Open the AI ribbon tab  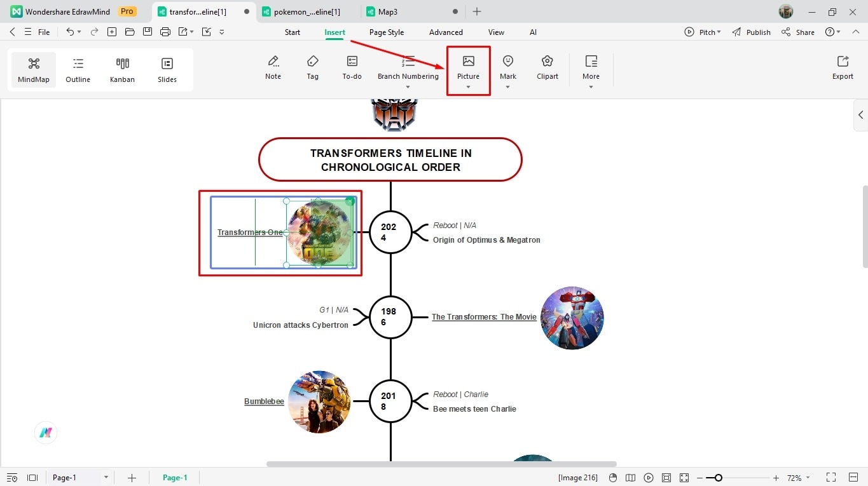coord(533,32)
